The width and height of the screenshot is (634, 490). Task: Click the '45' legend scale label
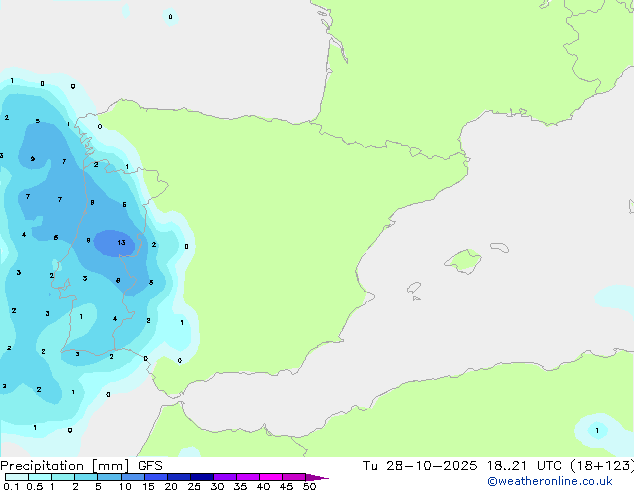(x=286, y=486)
